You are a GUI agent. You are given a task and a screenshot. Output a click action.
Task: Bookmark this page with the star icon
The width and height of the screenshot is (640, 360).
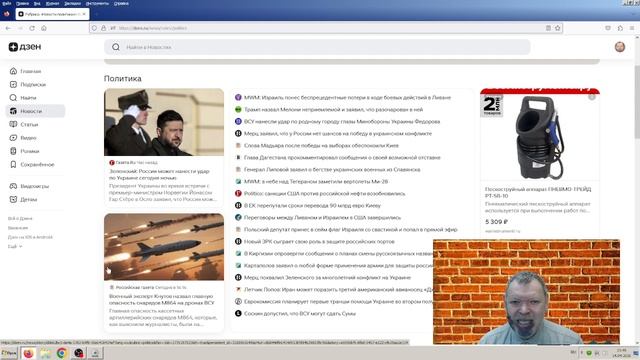[x=558, y=28]
